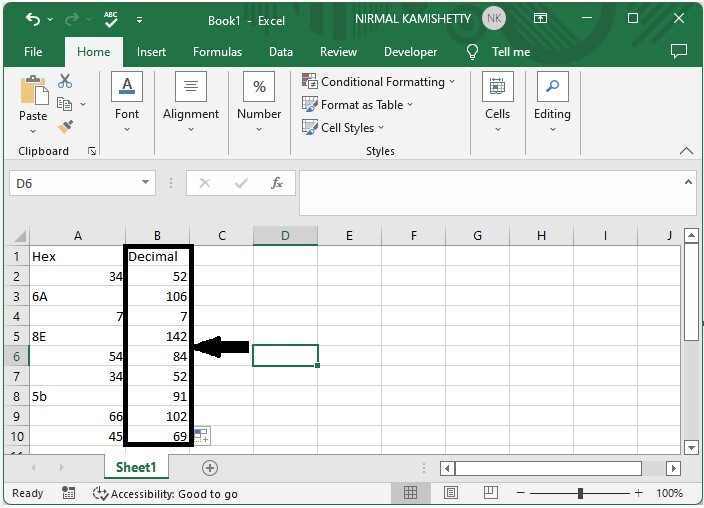Viewport: 704px width, 508px height.
Task: Add a new sheet with plus button
Action: pyautogui.click(x=210, y=468)
